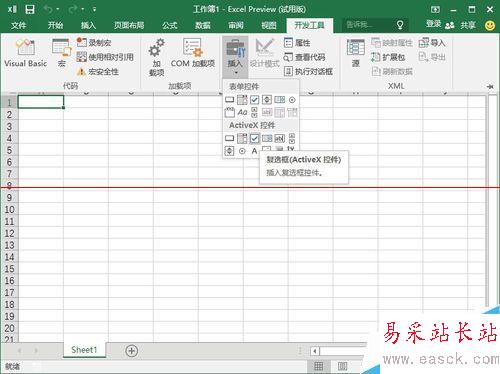The width and height of the screenshot is (500, 374).
Task: Select the ActiveX Text Box icon
Action: tap(279, 138)
